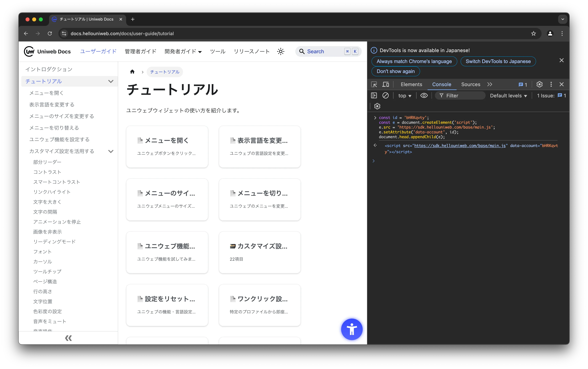The height and width of the screenshot is (369, 588).
Task: Select the Console tab in DevTools
Action: pyautogui.click(x=441, y=84)
